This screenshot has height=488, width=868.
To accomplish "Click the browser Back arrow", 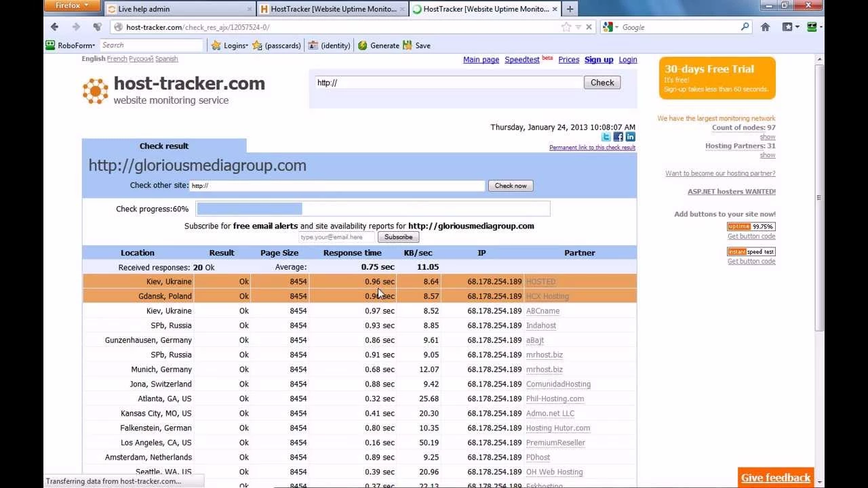I will [55, 27].
